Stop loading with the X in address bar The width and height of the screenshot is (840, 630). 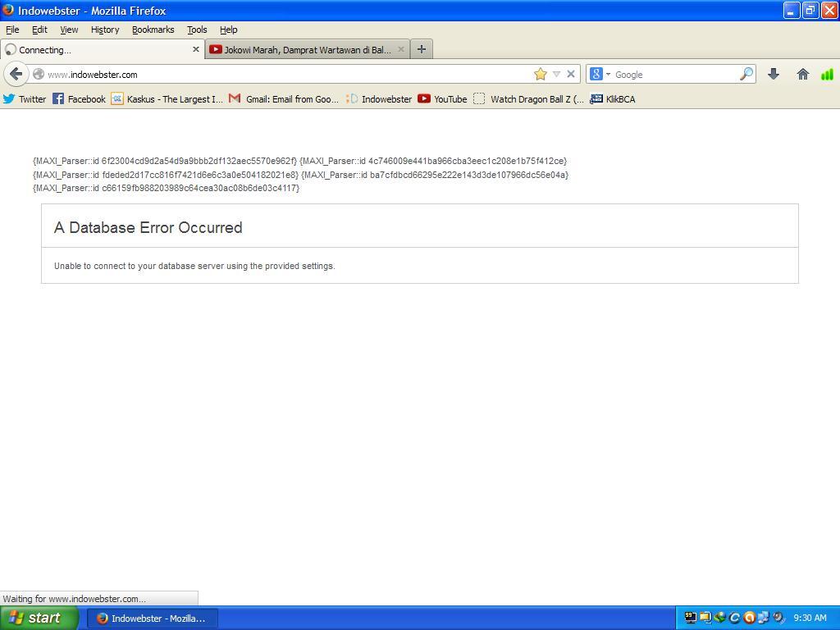click(x=571, y=74)
